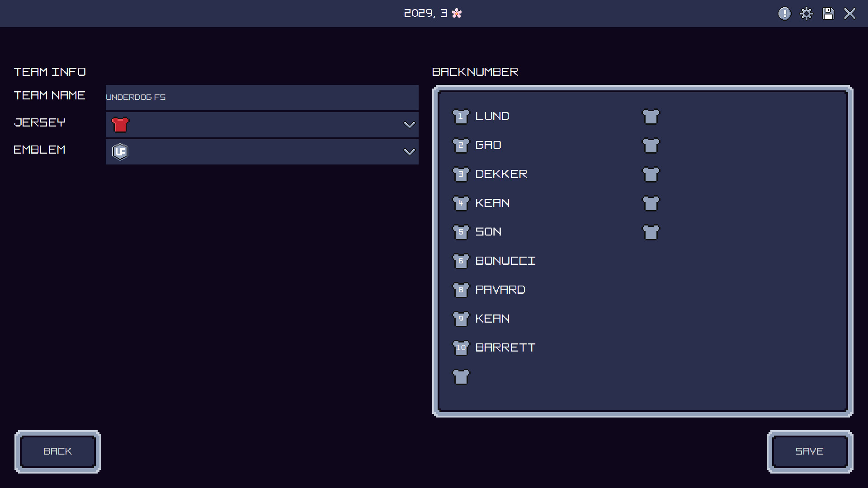Open the jersey selection chevron
This screenshot has height=488, width=868.
[409, 125]
